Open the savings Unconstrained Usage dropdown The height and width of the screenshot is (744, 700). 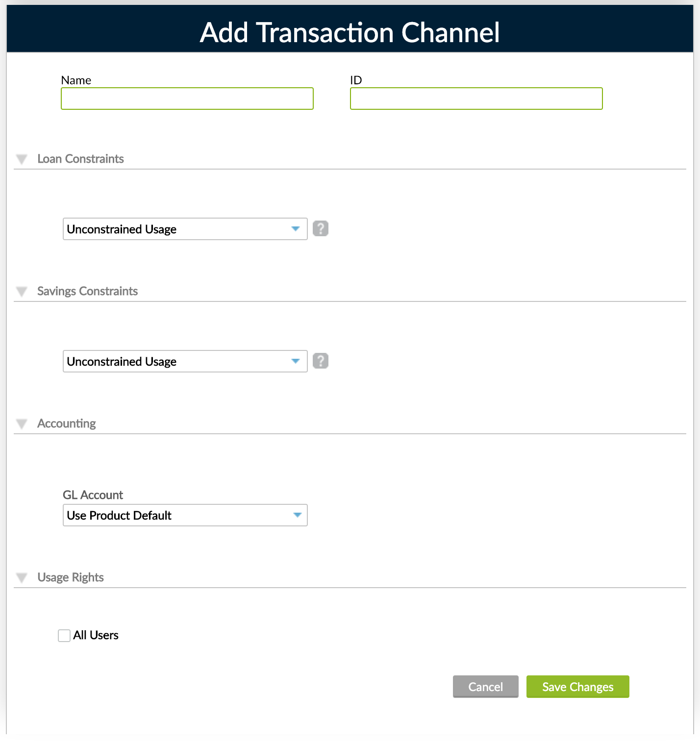(185, 361)
